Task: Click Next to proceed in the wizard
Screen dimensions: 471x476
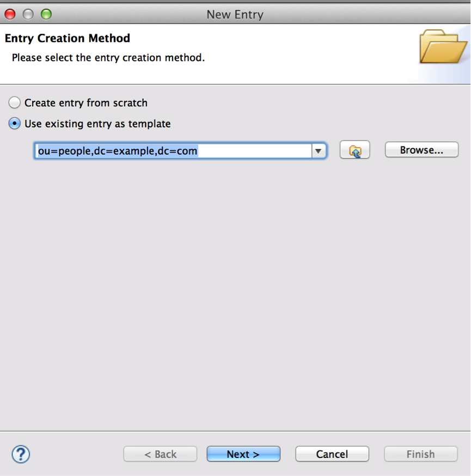Action: (243, 454)
